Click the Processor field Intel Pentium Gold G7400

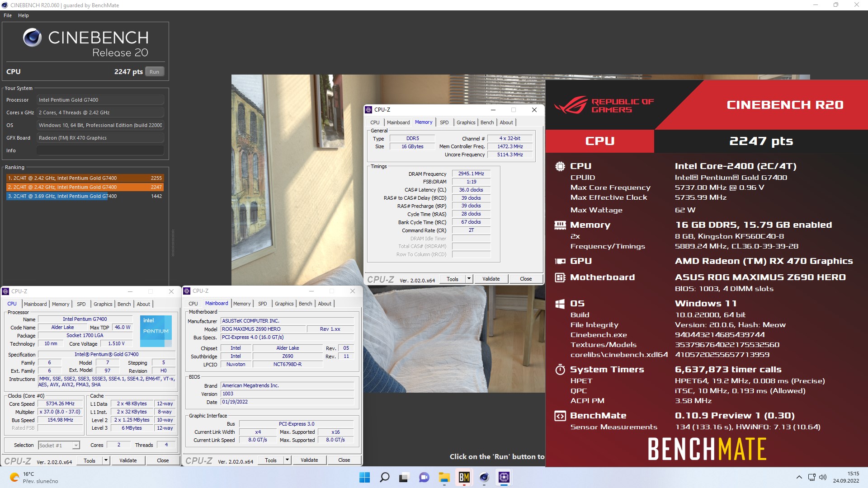coord(100,100)
